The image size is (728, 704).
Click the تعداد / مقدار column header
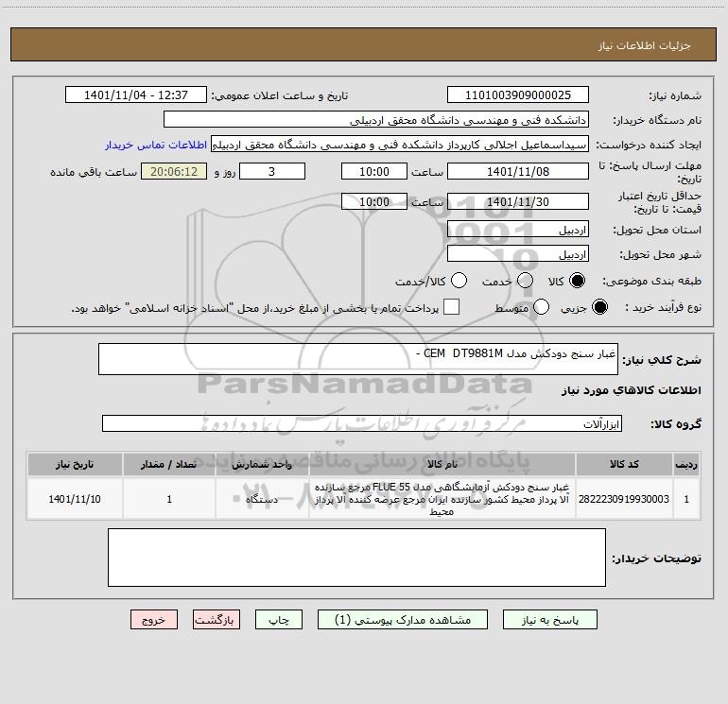click(x=169, y=464)
